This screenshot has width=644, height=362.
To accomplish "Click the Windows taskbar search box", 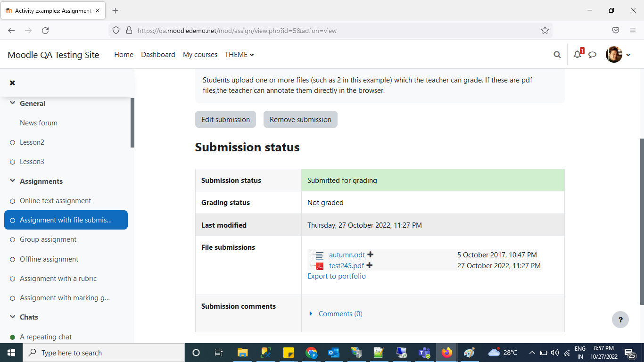I will click(104, 353).
